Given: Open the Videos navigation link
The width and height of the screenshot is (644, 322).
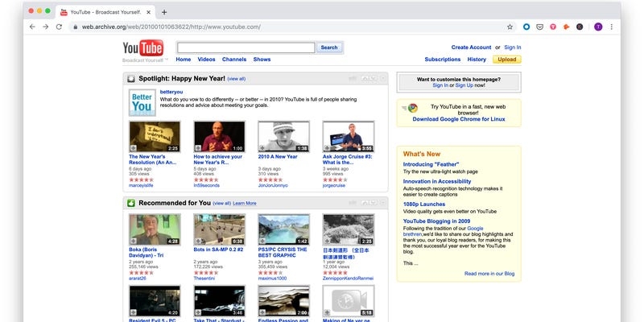Looking at the screenshot, I should pos(206,59).
